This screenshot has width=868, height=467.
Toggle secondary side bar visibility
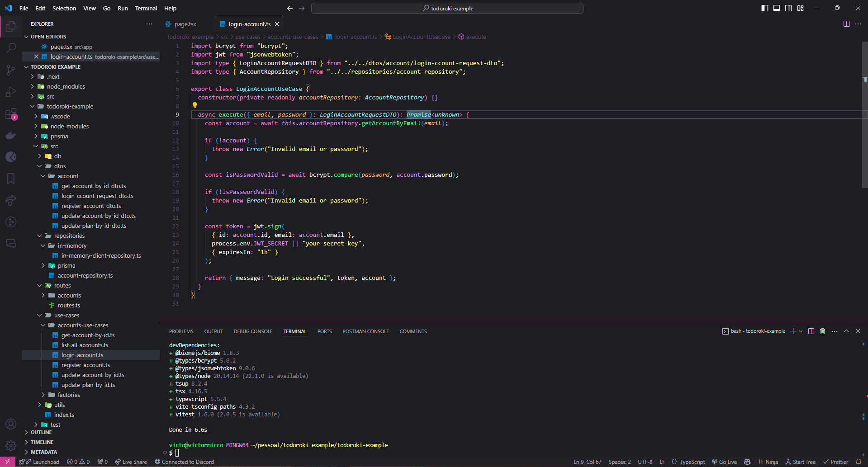tap(788, 8)
